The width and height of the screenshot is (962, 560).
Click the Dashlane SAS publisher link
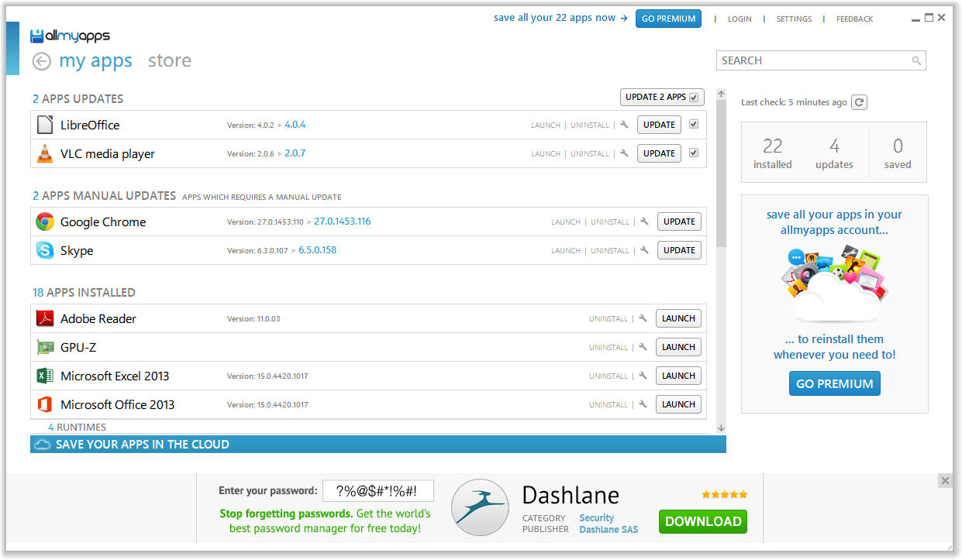[609, 530]
